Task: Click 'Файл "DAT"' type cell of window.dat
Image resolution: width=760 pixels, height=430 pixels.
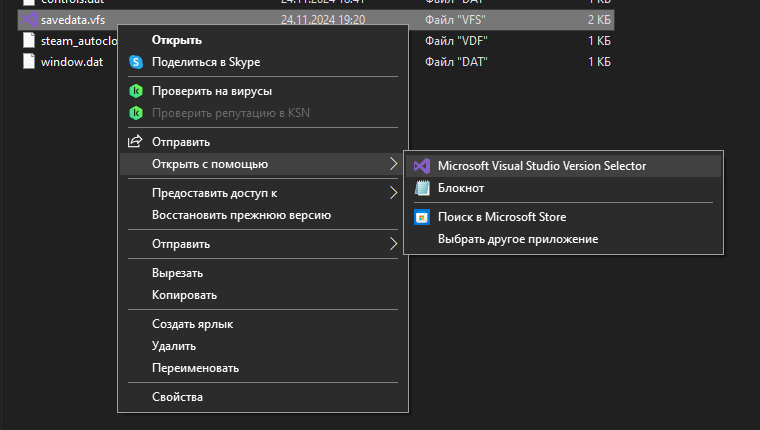Action: click(456, 62)
